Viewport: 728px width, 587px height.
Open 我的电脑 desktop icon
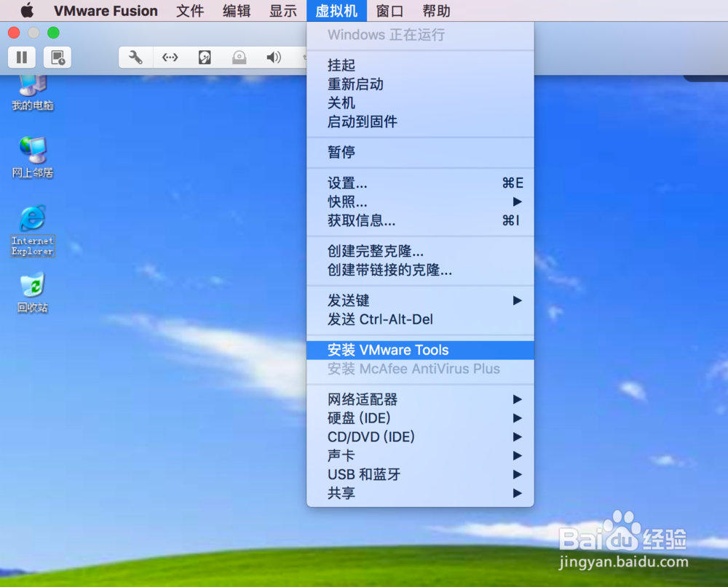point(31,89)
